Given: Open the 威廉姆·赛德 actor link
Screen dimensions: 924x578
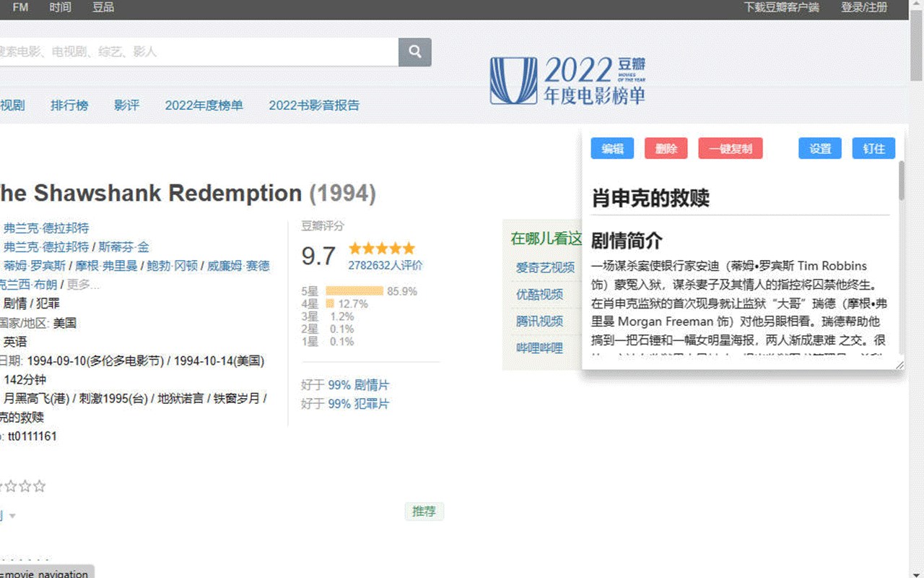Looking at the screenshot, I should [x=238, y=266].
